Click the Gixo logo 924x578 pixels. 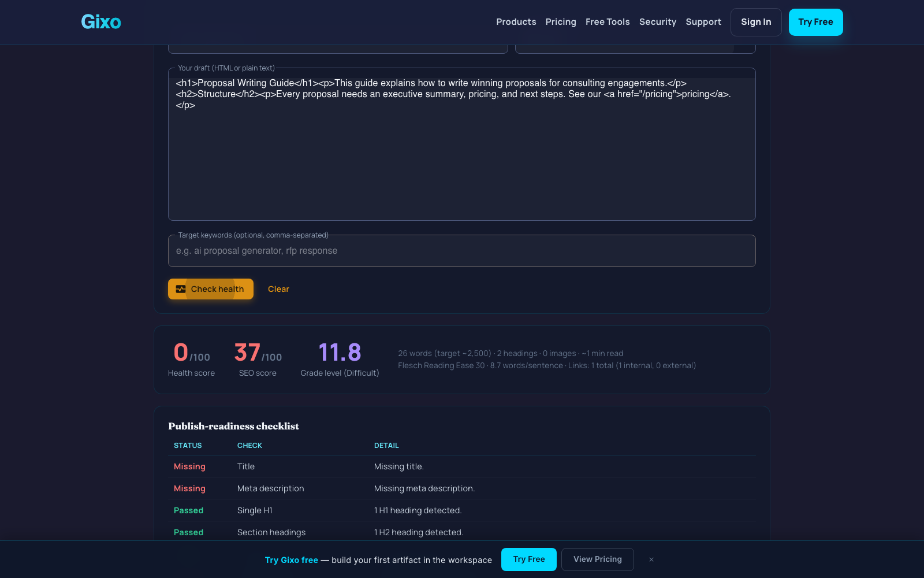pos(101,22)
